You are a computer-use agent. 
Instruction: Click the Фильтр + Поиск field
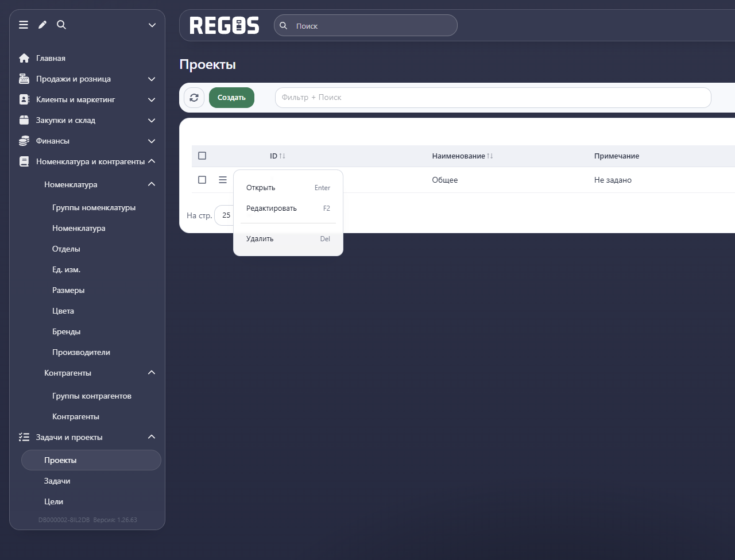493,98
